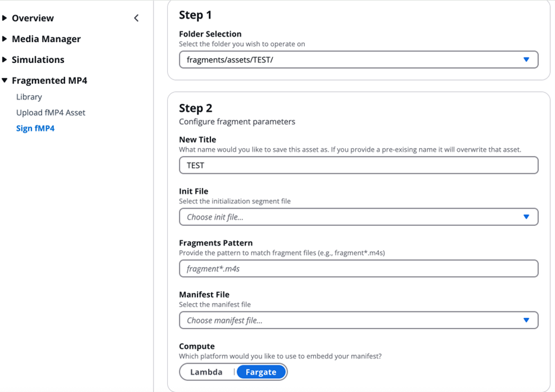Click the Fragmented MP4 navigation entry
The height and width of the screenshot is (392, 555).
click(49, 80)
